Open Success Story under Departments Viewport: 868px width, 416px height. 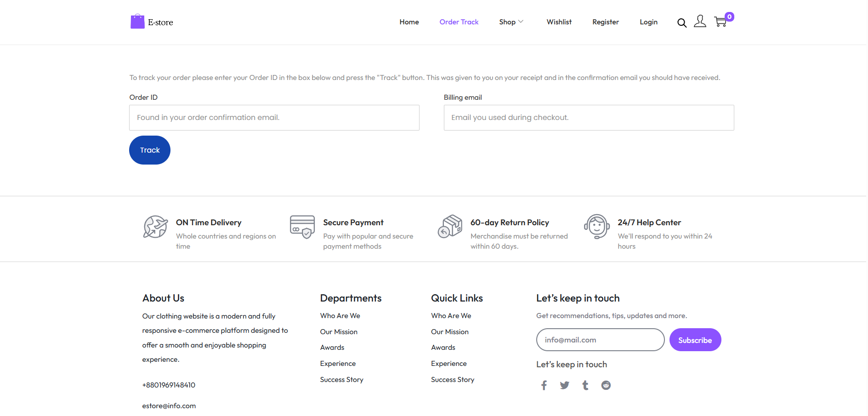pos(341,380)
